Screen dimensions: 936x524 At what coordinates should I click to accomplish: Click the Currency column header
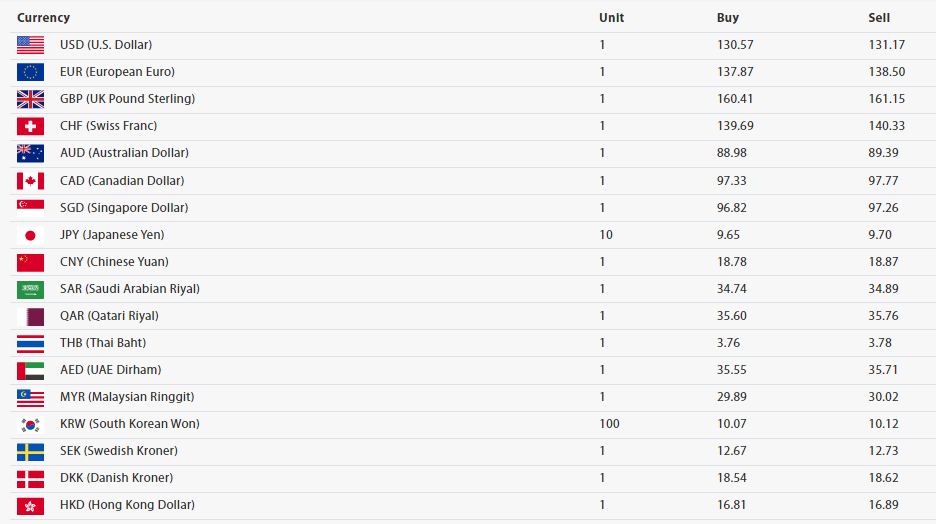[x=44, y=17]
